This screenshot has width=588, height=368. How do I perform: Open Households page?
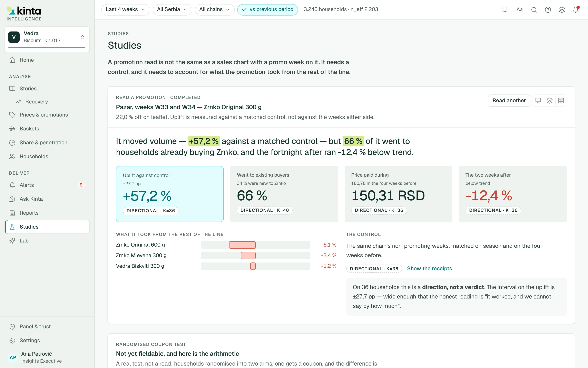click(47, 156)
